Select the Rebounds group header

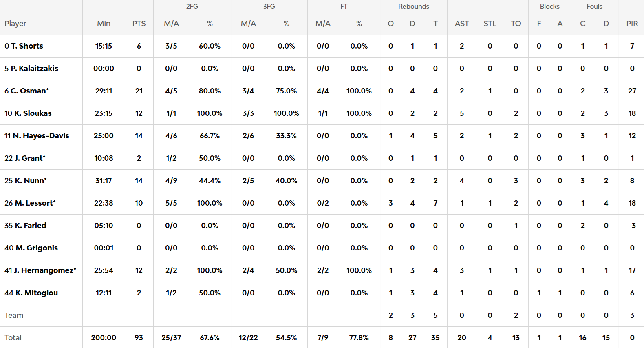(x=414, y=7)
